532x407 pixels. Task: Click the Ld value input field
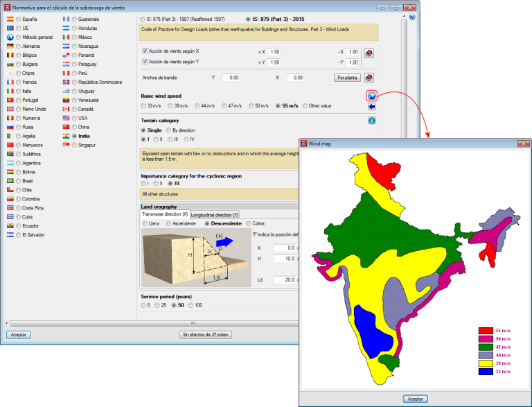[x=285, y=280]
